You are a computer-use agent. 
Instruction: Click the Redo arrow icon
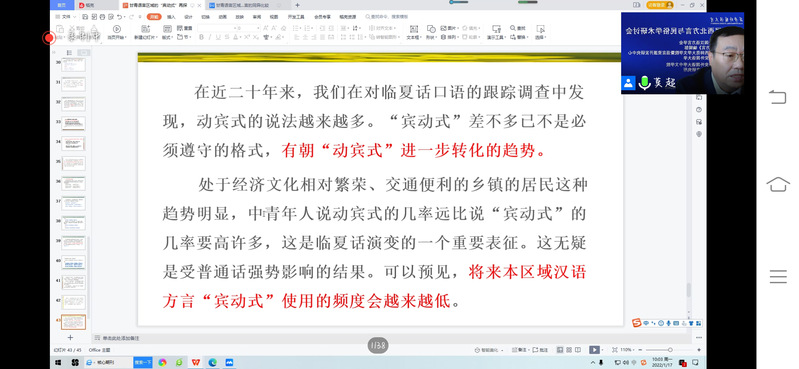131,17
